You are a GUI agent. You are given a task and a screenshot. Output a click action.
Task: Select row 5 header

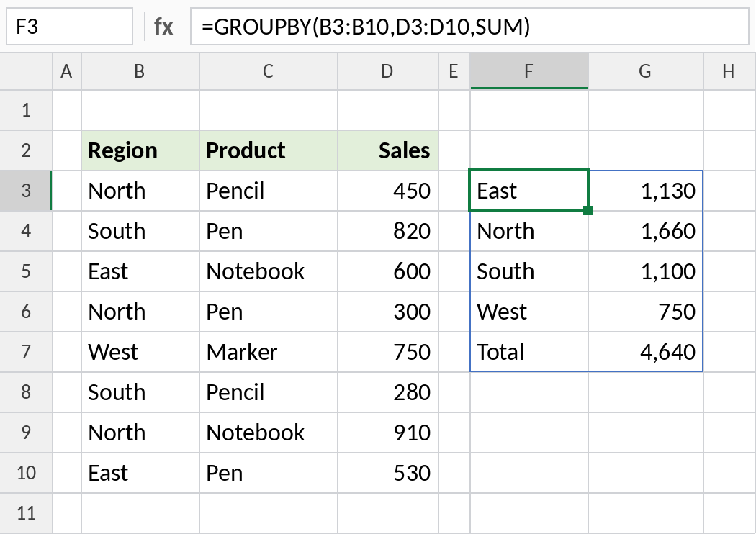coord(26,271)
